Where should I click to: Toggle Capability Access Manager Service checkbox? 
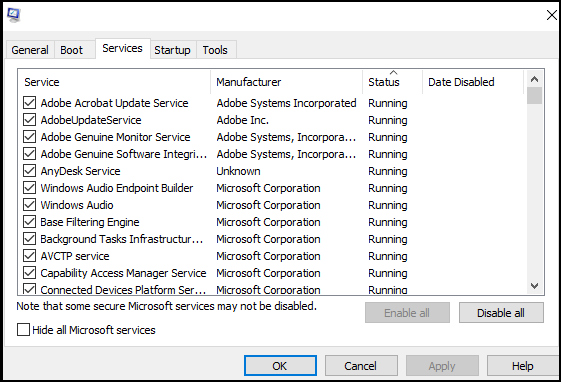[29, 273]
